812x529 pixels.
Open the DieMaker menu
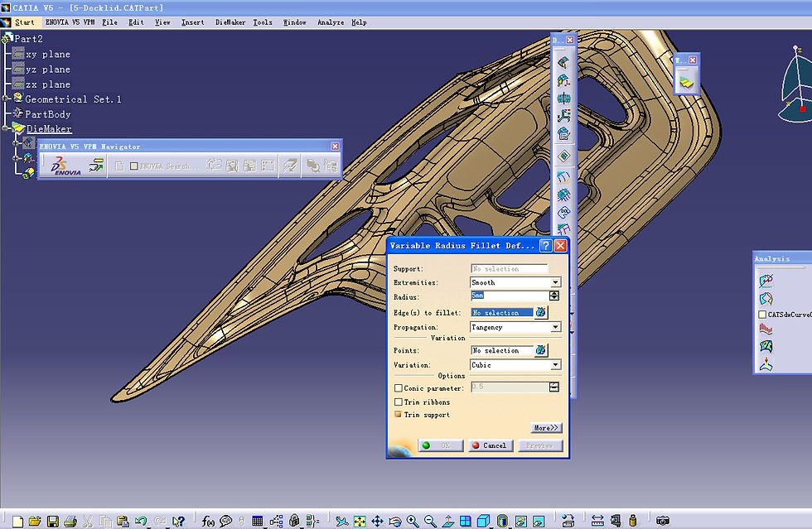tap(230, 22)
